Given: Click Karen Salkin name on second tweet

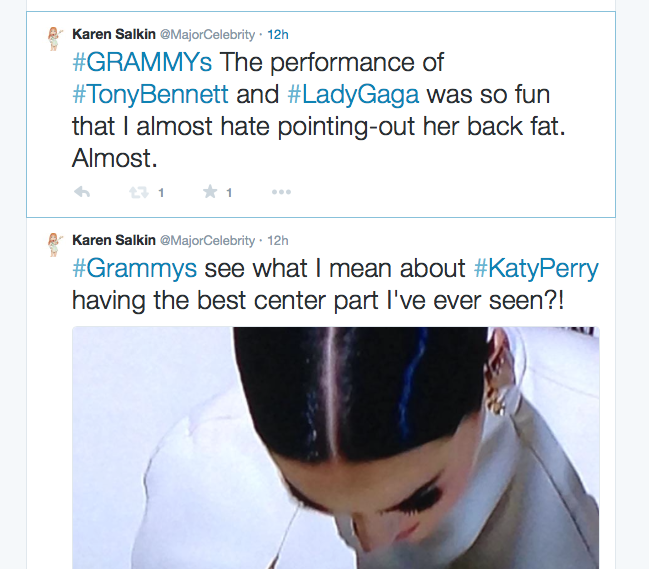Looking at the screenshot, I should click(x=114, y=240).
